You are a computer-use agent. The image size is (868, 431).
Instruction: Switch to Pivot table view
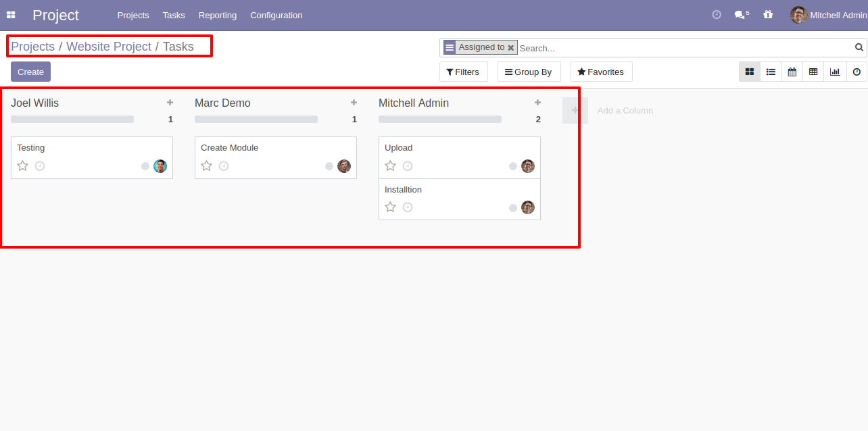coord(813,72)
